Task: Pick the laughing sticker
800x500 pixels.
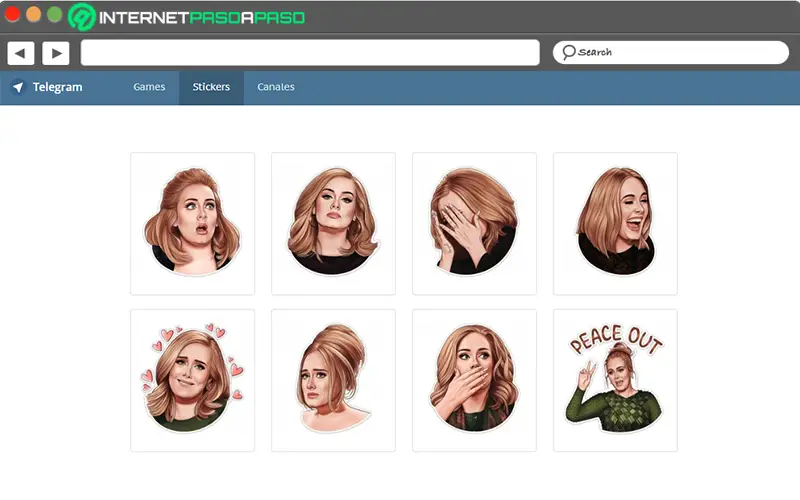Action: tap(615, 223)
